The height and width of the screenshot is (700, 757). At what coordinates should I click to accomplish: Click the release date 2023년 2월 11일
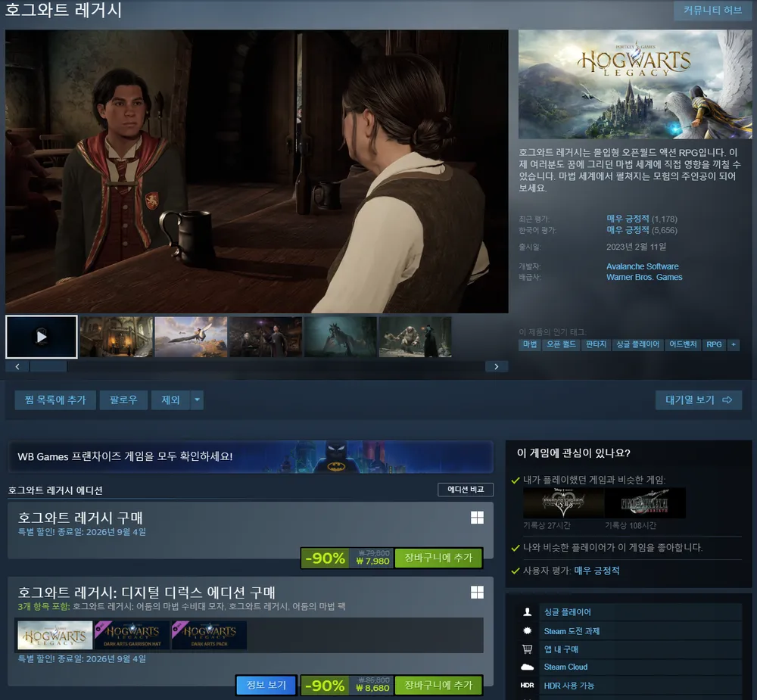coord(637,247)
